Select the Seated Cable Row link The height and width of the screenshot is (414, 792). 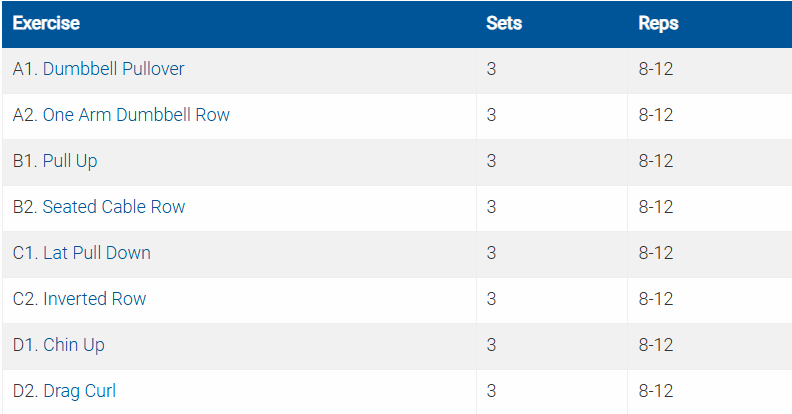point(114,207)
